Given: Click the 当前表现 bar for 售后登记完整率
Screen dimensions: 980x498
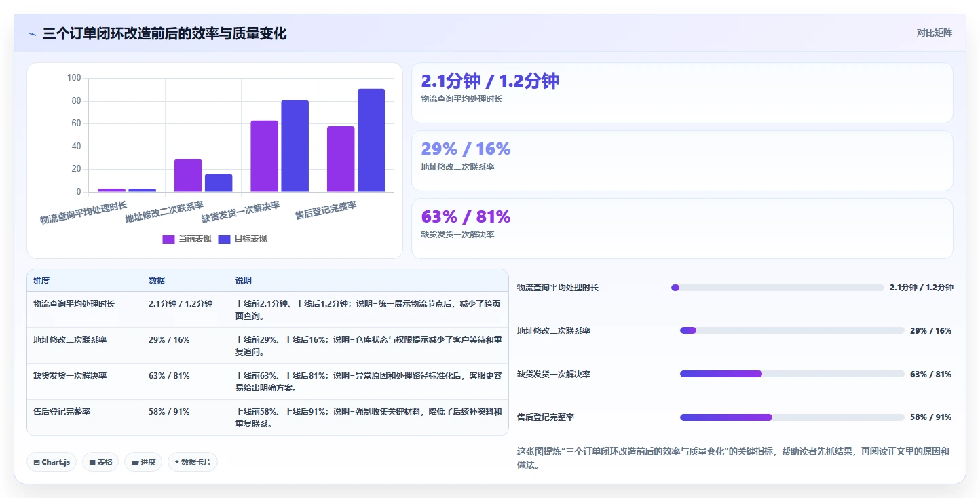Looking at the screenshot, I should tap(341, 159).
